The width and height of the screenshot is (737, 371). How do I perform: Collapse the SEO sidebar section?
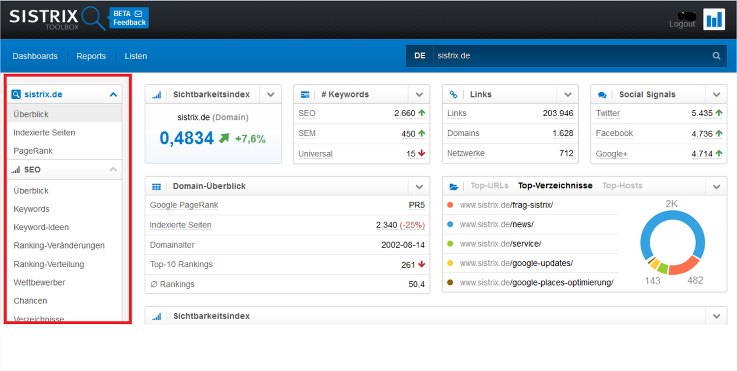[113, 169]
